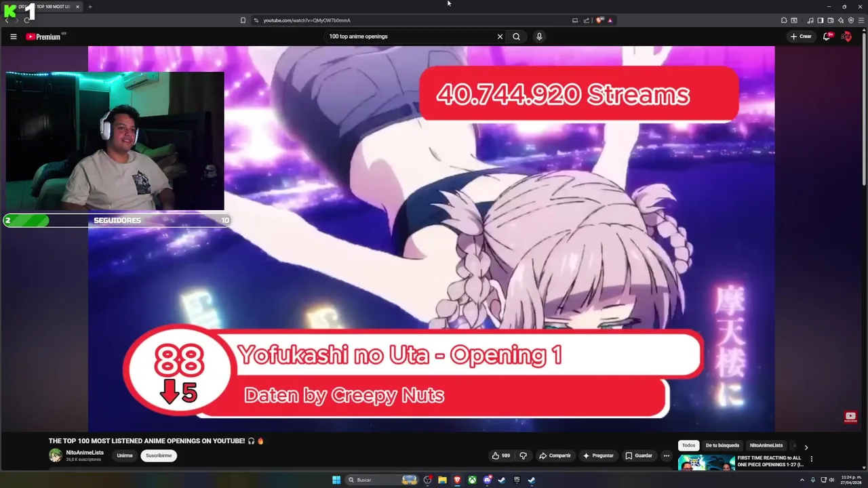This screenshot has width=868, height=488.
Task: Show hidden system tray icons
Action: click(x=802, y=480)
